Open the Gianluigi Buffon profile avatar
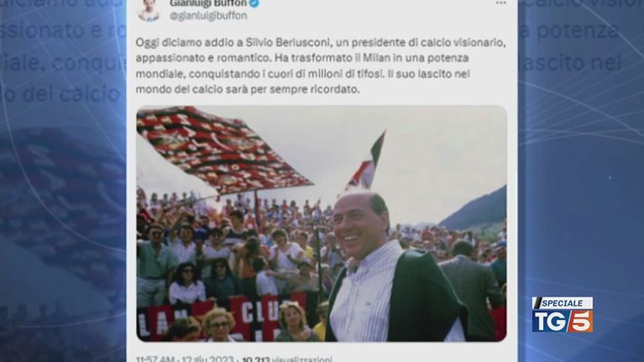 coord(149,10)
